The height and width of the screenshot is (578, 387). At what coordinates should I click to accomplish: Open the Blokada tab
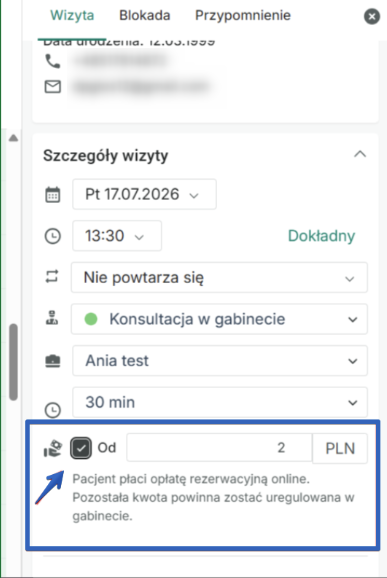(x=144, y=15)
